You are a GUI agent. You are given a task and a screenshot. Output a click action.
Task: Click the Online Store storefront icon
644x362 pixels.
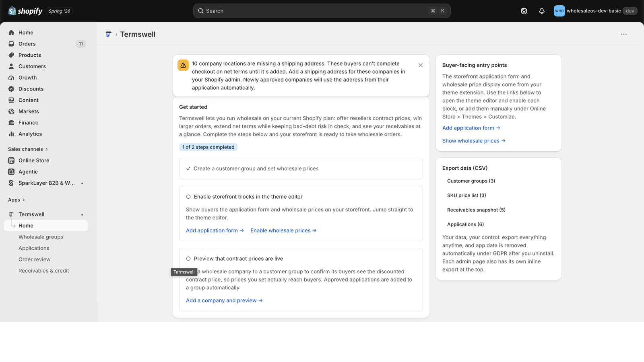[x=11, y=160]
